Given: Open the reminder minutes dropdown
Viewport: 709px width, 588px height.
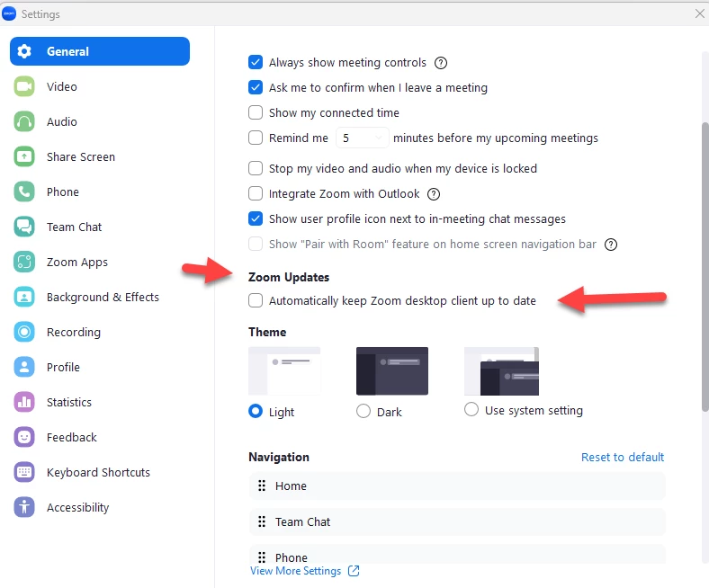Looking at the screenshot, I should 362,138.
